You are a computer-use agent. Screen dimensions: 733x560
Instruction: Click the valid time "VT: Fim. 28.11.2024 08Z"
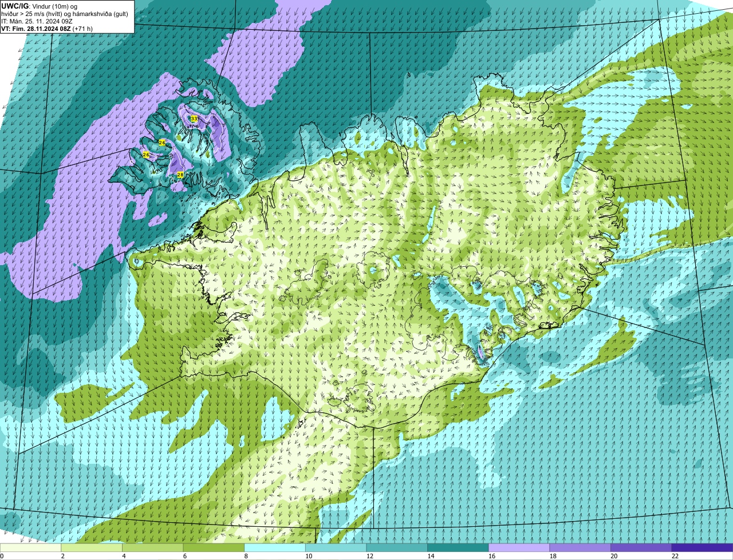pyautogui.click(x=36, y=28)
